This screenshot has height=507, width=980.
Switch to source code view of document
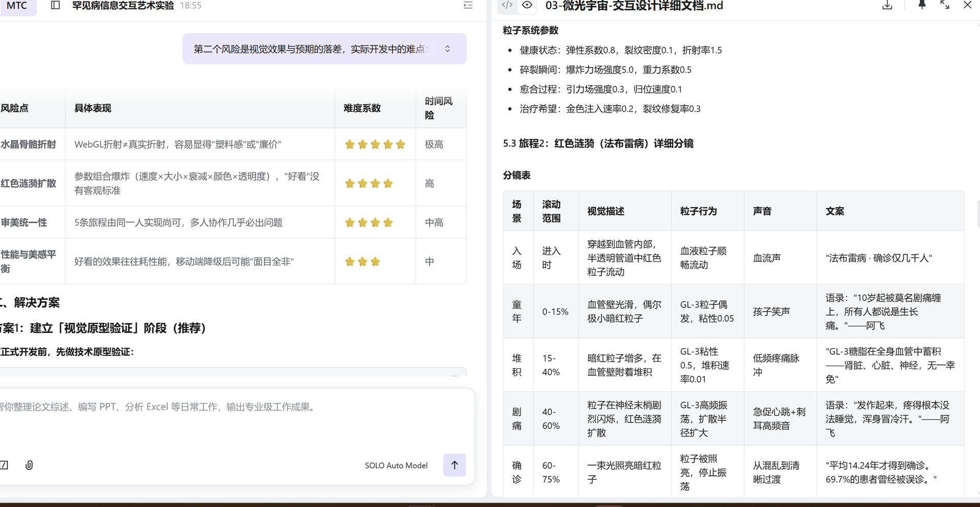[507, 5]
